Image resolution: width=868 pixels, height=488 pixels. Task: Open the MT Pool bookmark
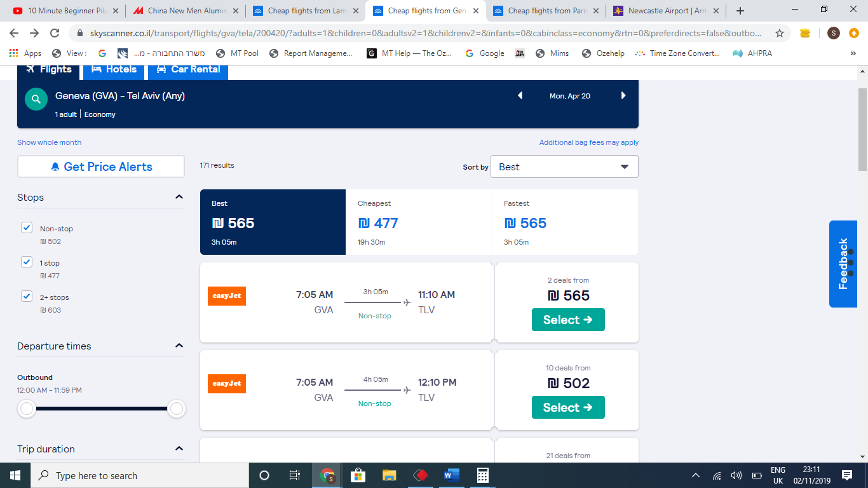[x=238, y=53]
